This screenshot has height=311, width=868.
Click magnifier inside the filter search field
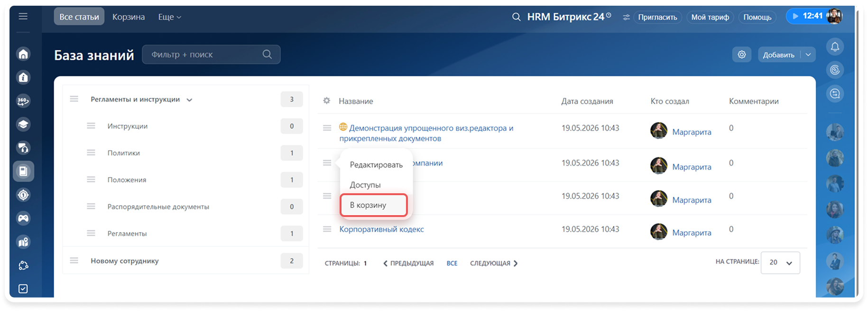click(267, 54)
